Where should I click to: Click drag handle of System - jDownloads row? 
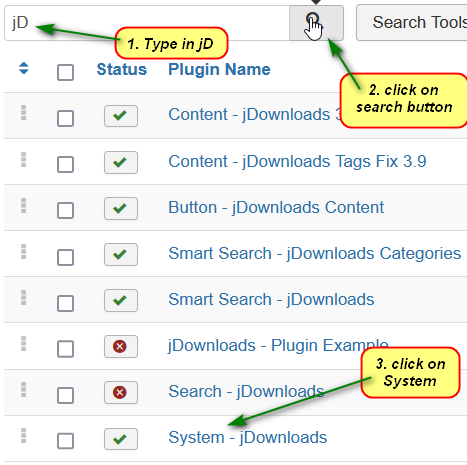pos(23,436)
